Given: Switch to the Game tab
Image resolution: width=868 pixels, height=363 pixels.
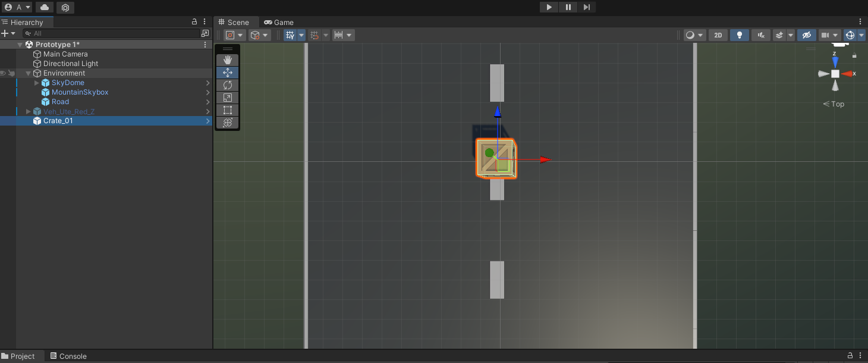Looking at the screenshot, I should 279,22.
